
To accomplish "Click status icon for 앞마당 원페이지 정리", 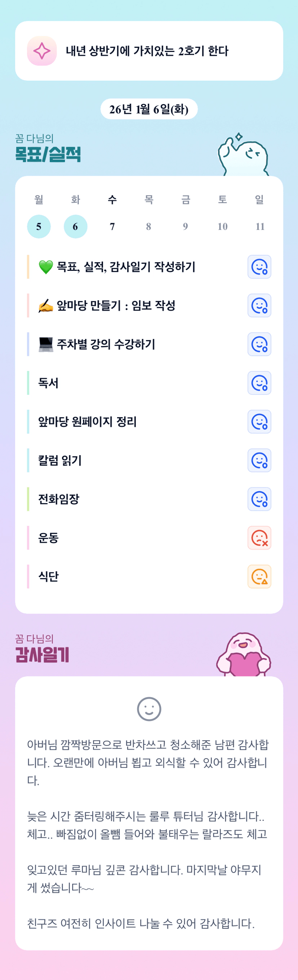I will (259, 421).
